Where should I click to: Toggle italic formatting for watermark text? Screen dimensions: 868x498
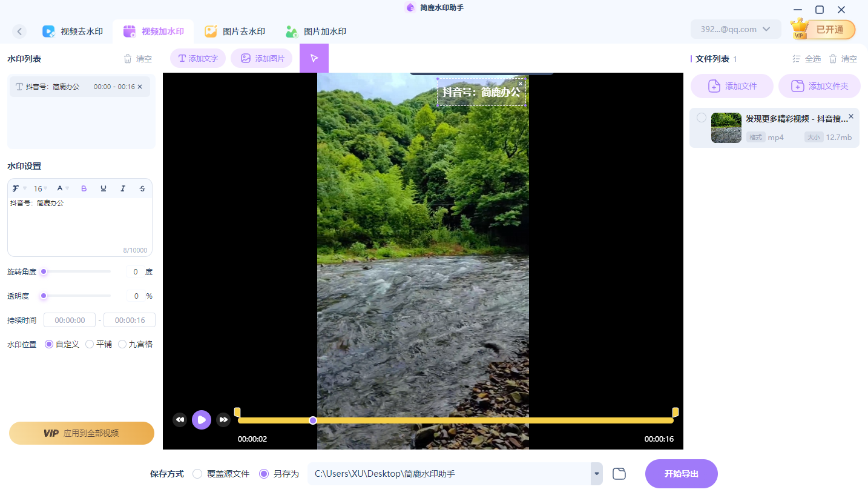(x=123, y=188)
